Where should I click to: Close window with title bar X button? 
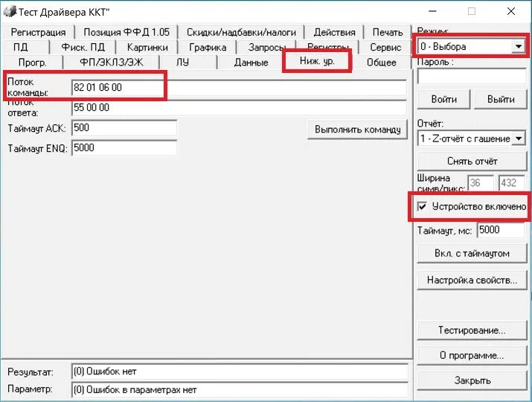(511, 11)
